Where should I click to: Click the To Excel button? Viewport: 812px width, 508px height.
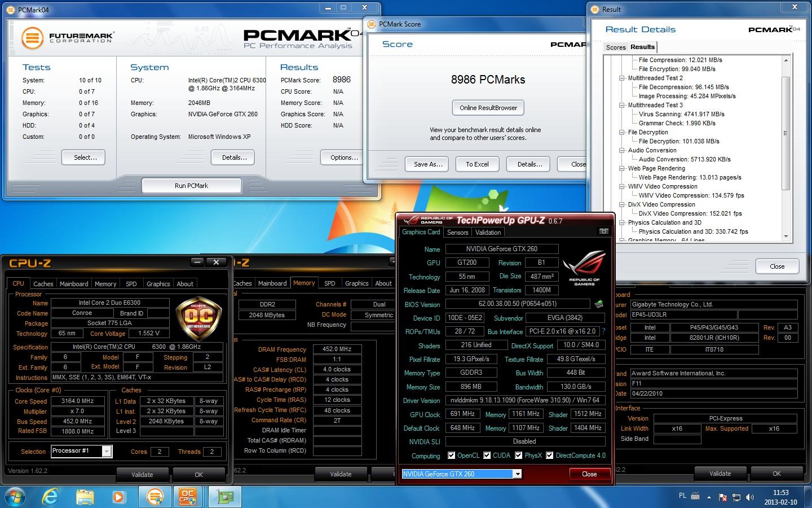pyautogui.click(x=477, y=164)
